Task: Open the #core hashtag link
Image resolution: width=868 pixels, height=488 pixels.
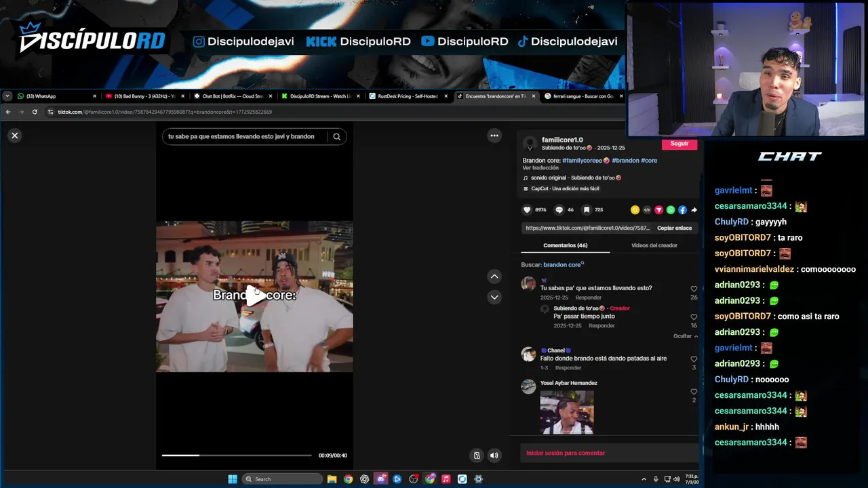Action: pyautogui.click(x=649, y=161)
